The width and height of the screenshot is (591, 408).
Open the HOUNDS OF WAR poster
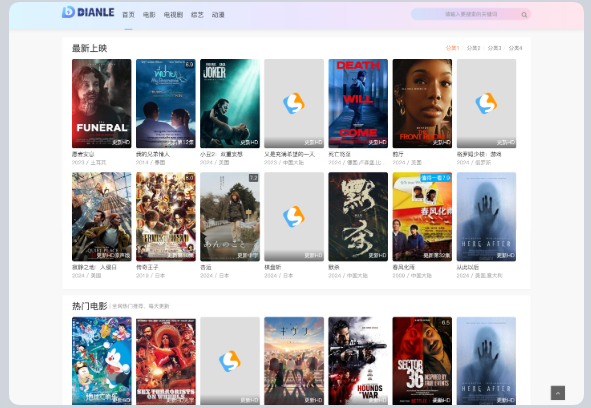(x=358, y=361)
